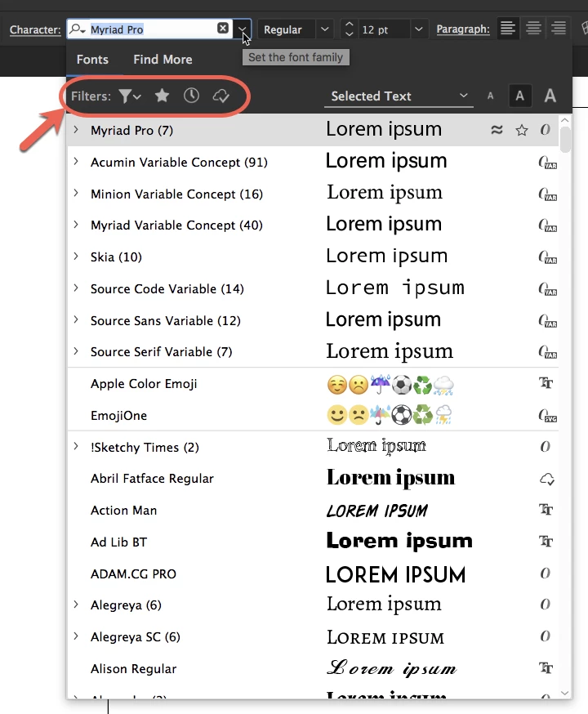The height and width of the screenshot is (714, 588).
Task: Open the Regular font style dropdown
Action: pyautogui.click(x=324, y=29)
